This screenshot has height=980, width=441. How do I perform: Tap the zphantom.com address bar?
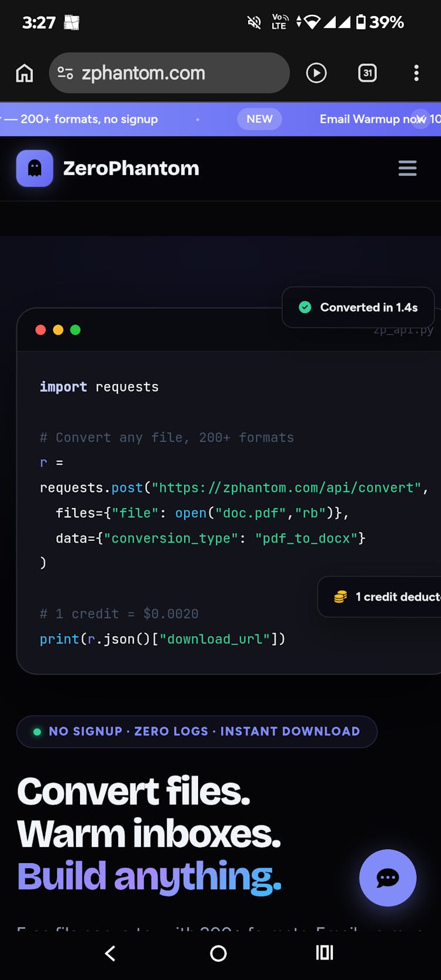point(171,73)
